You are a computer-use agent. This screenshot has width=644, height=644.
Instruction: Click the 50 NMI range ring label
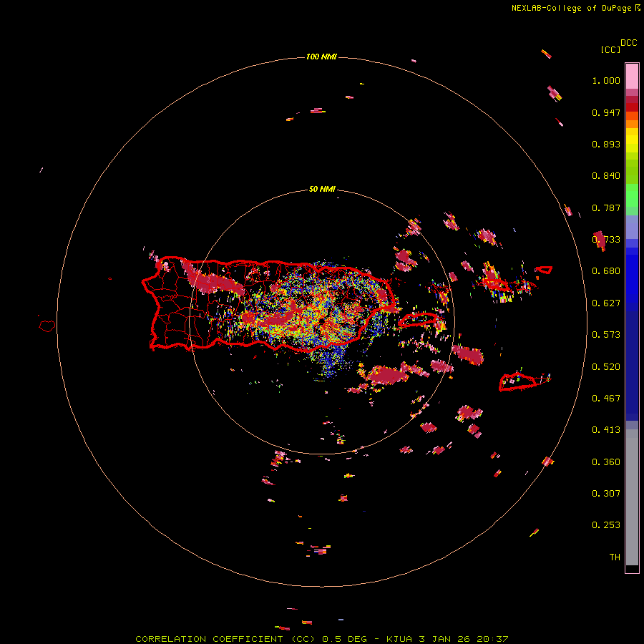322,190
